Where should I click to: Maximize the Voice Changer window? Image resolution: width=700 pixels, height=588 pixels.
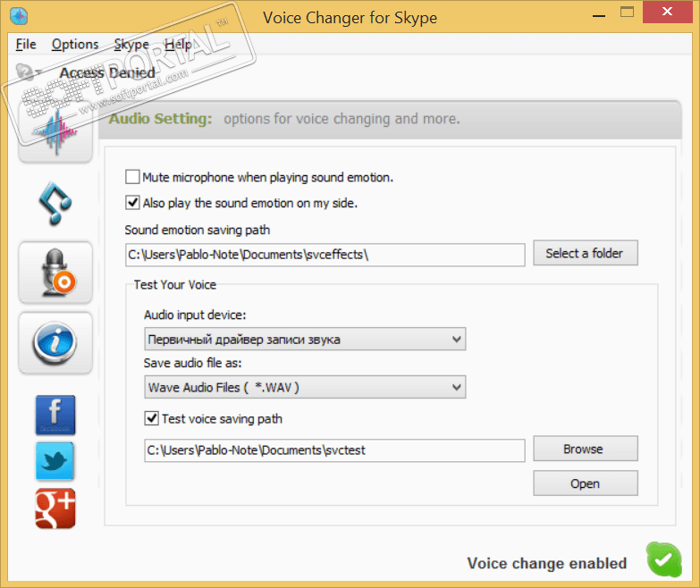click(627, 13)
